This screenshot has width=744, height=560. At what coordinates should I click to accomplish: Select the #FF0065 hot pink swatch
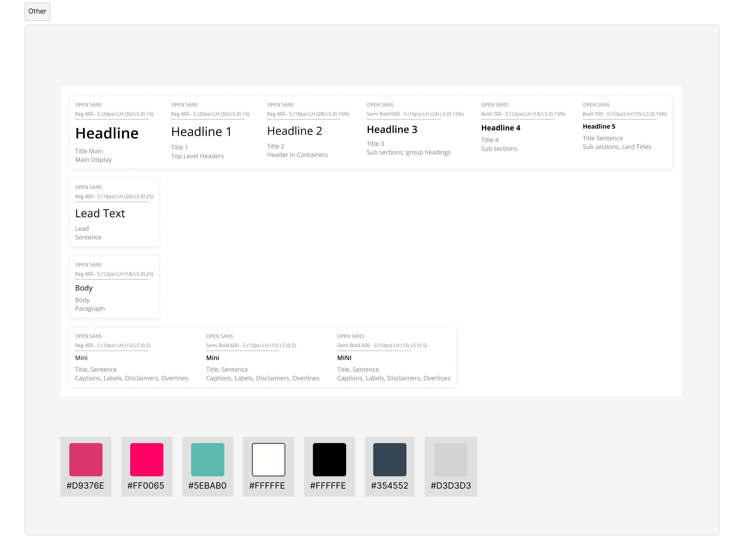[x=147, y=459]
